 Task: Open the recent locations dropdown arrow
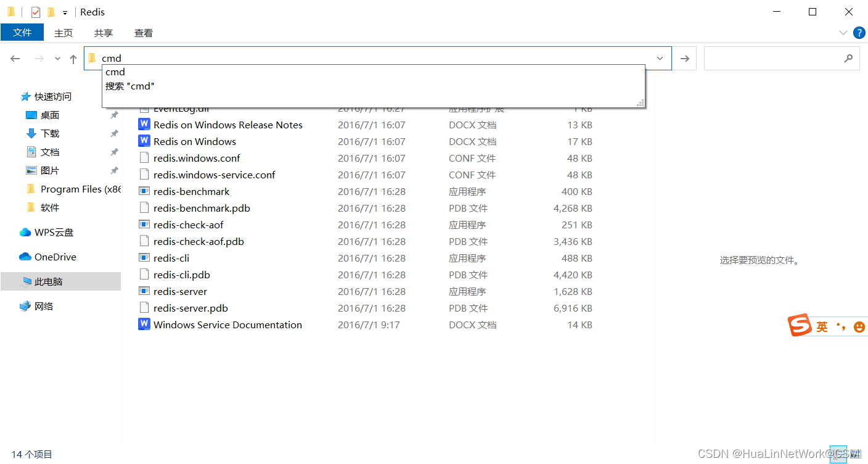point(57,59)
